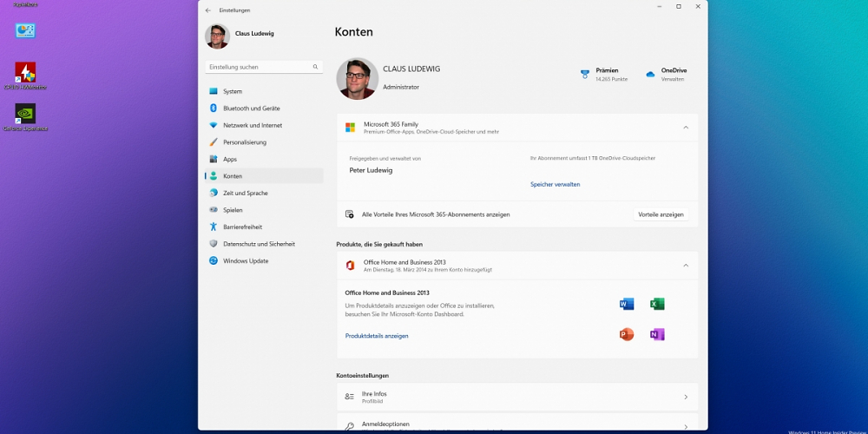Click the Excel app icon
868x434 pixels.
point(657,304)
